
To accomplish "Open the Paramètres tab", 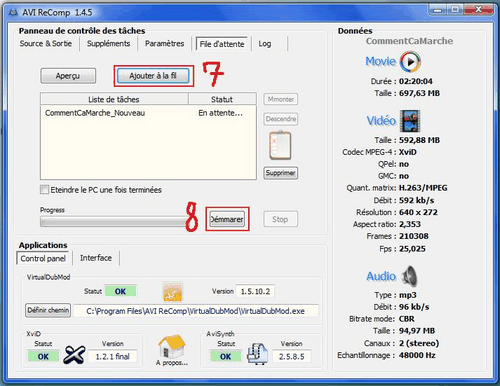I will click(x=165, y=44).
